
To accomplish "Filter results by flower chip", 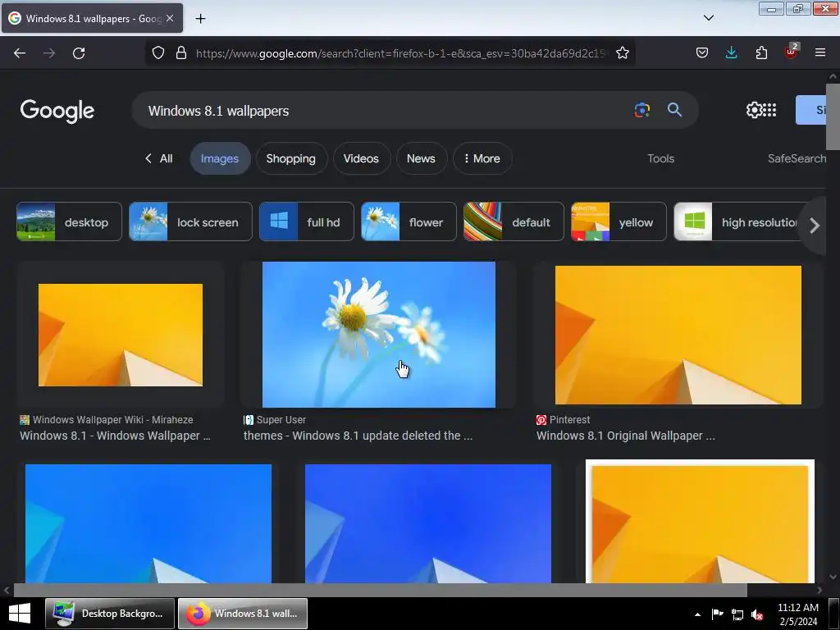I will pyautogui.click(x=409, y=221).
